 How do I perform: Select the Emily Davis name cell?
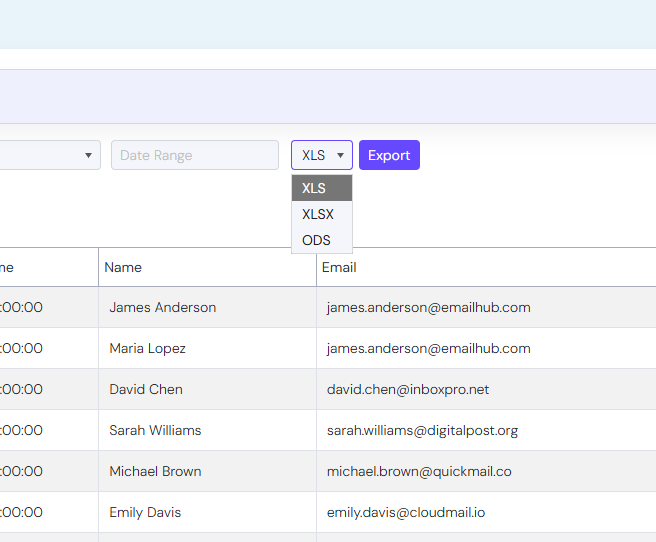[x=208, y=512]
